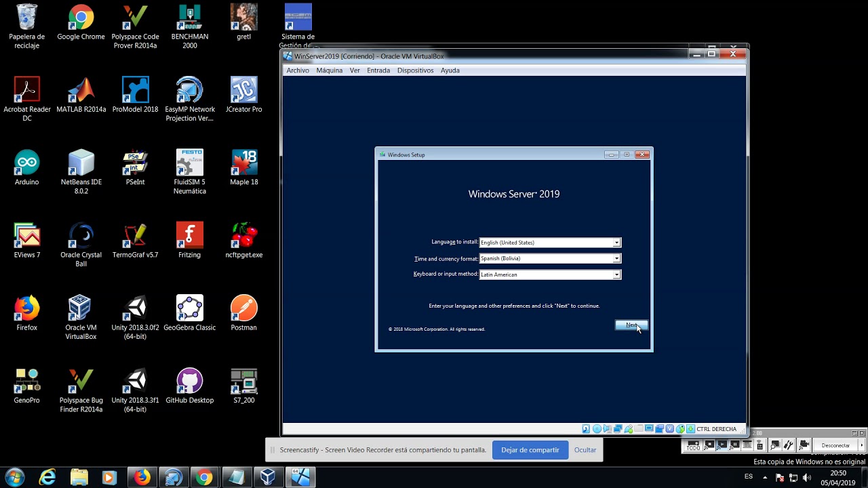This screenshot has width=868, height=488.
Task: Open Oracle Crystal Ball shortcut
Action: (x=81, y=245)
